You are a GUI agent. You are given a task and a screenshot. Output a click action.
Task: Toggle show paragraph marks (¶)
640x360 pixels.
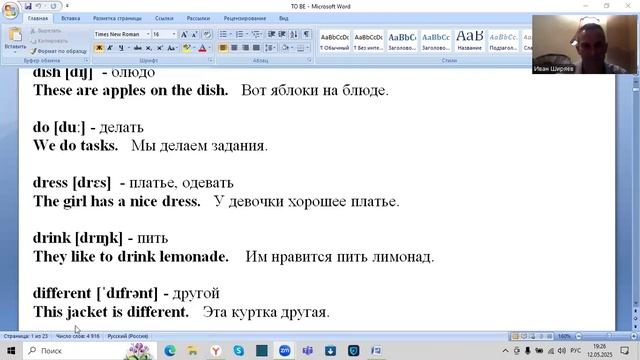(306, 34)
